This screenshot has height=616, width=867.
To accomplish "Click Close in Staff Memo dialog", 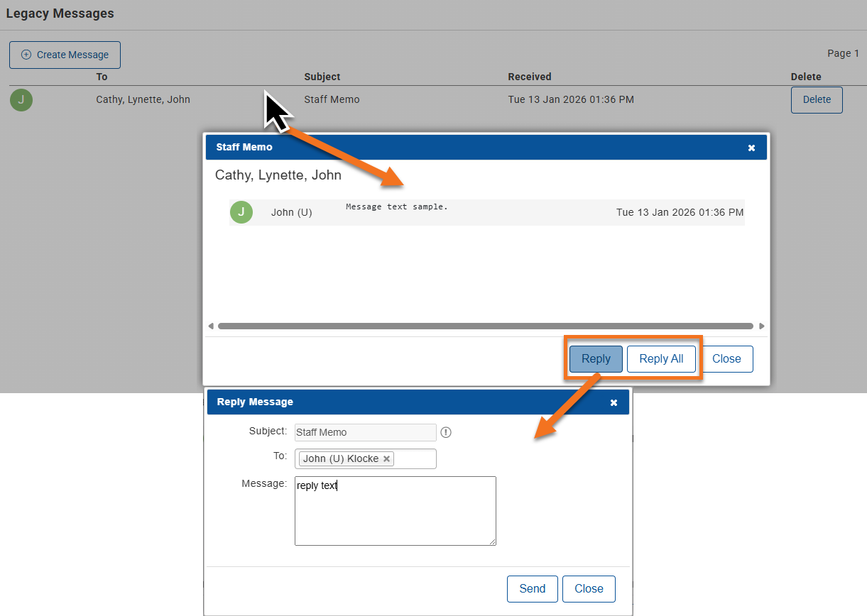I will [x=726, y=359].
